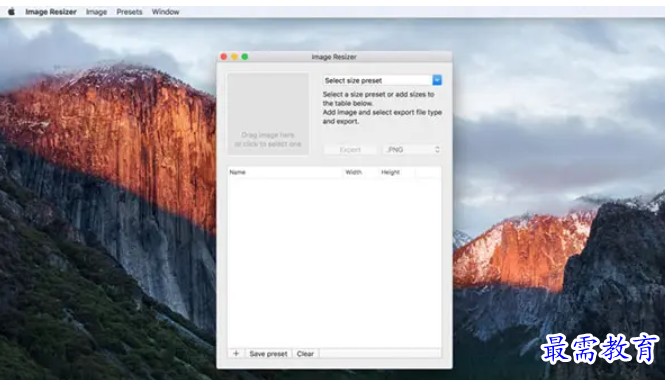Click the Height column header
Image resolution: width=665 pixels, height=380 pixels.
pyautogui.click(x=396, y=172)
